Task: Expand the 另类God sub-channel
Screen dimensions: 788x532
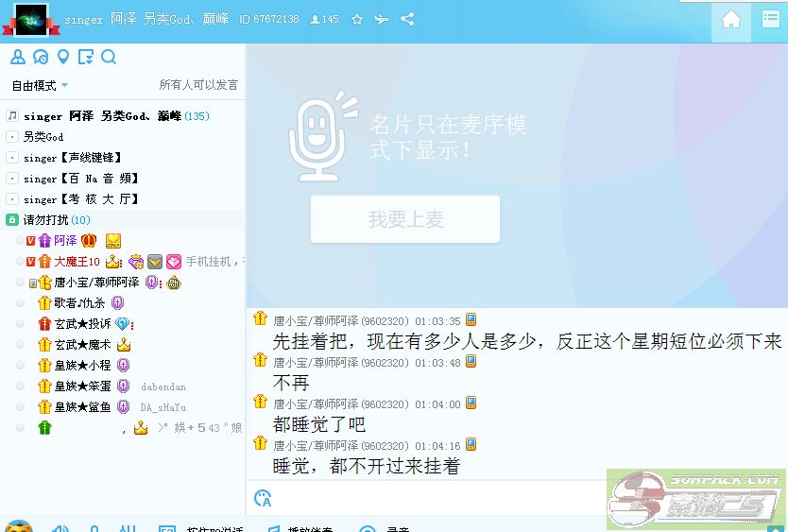Action: click(12, 137)
